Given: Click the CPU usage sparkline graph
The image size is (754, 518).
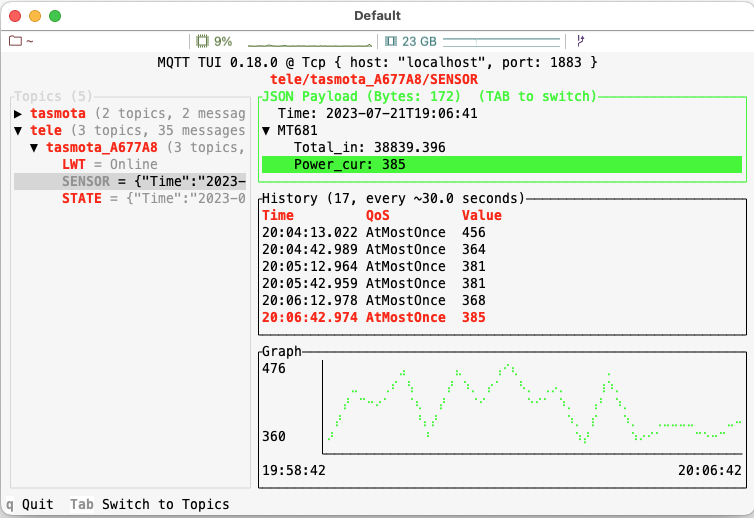Looking at the screenshot, I should click(310, 43).
